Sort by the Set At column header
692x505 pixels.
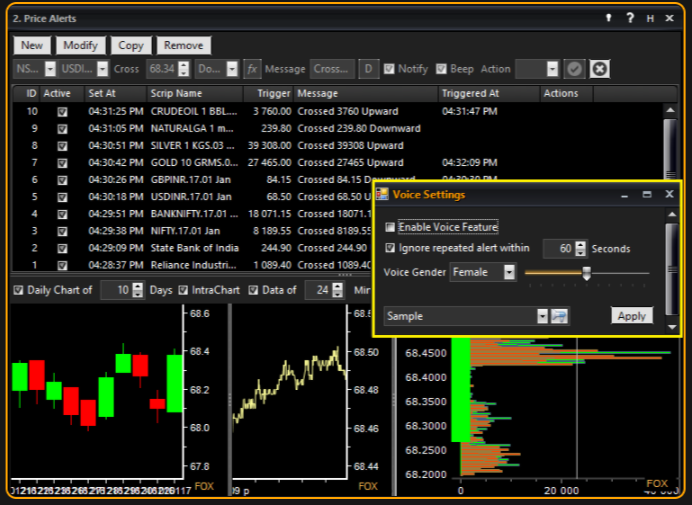[116, 94]
